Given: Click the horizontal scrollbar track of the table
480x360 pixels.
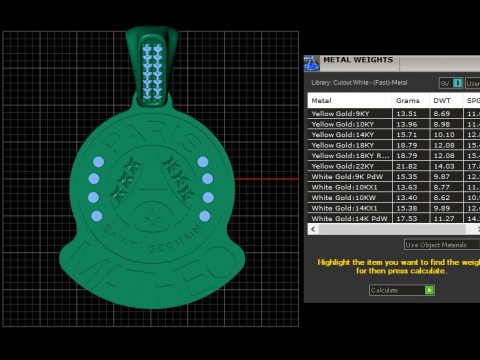Looking at the screenshot, I should [x=392, y=229].
